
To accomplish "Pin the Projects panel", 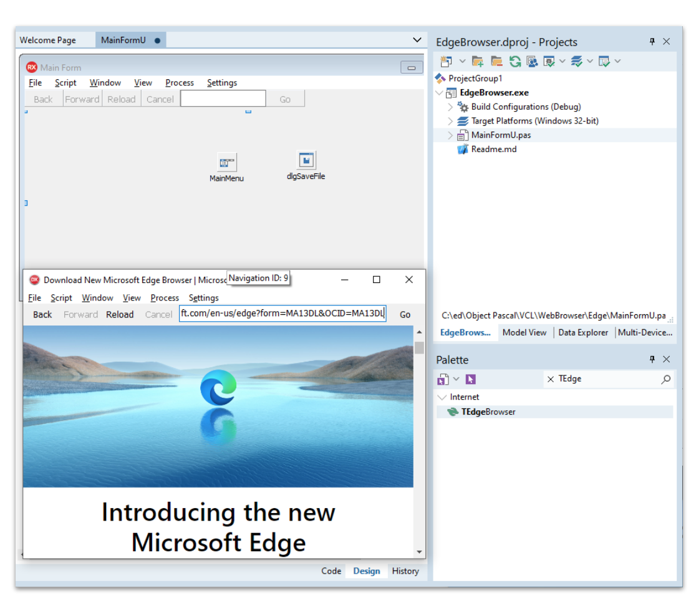I will click(x=652, y=41).
